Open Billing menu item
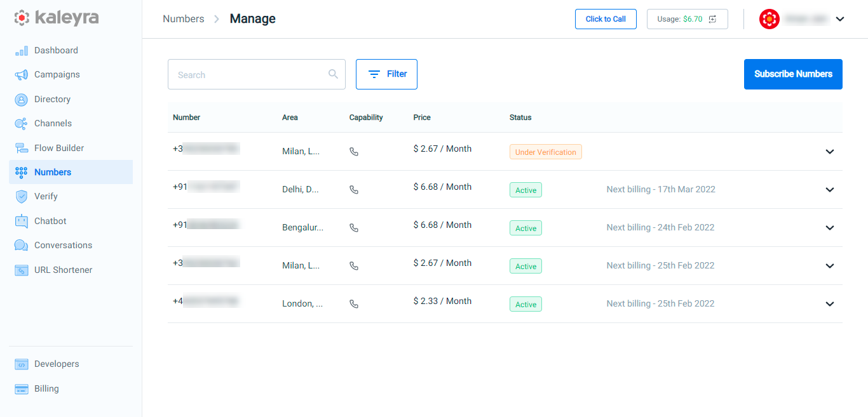This screenshot has height=417, width=868. pyautogui.click(x=71, y=389)
